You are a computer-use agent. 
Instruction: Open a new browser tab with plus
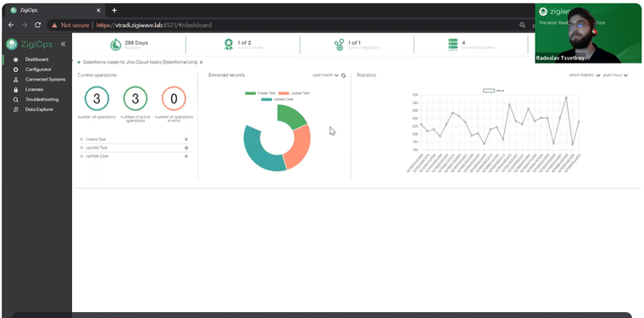[x=114, y=10]
